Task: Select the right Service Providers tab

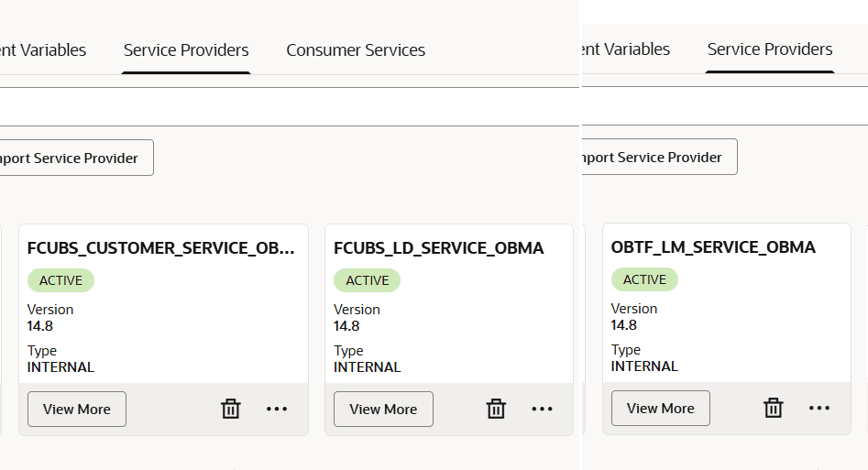Action: click(x=770, y=49)
